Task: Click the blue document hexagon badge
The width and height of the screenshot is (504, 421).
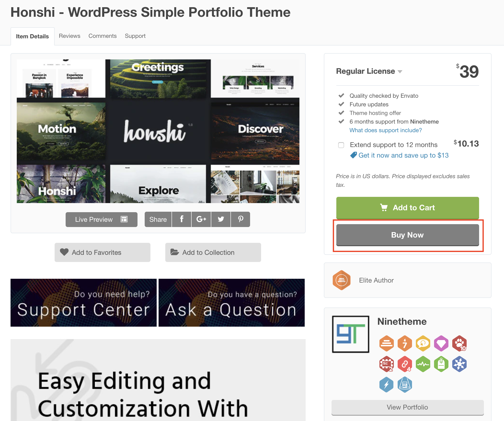Action: [x=405, y=385]
